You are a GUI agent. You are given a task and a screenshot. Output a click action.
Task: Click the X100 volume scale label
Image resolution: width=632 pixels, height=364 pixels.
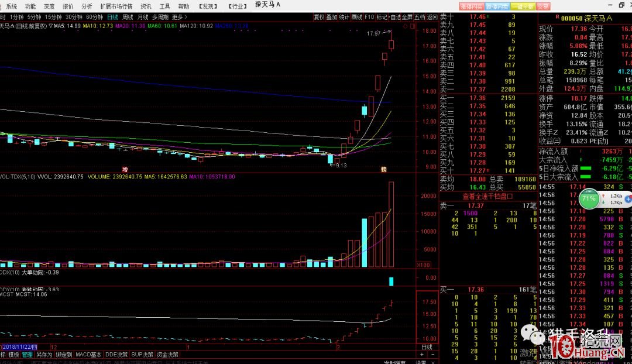[x=424, y=265]
